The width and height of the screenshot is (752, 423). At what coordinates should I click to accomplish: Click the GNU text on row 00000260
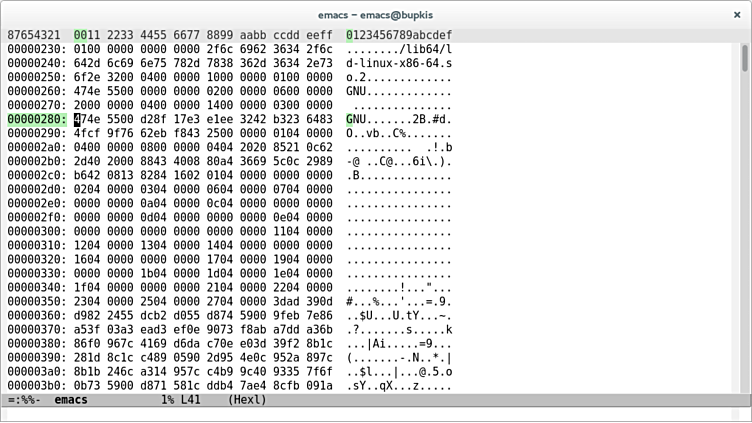[357, 90]
